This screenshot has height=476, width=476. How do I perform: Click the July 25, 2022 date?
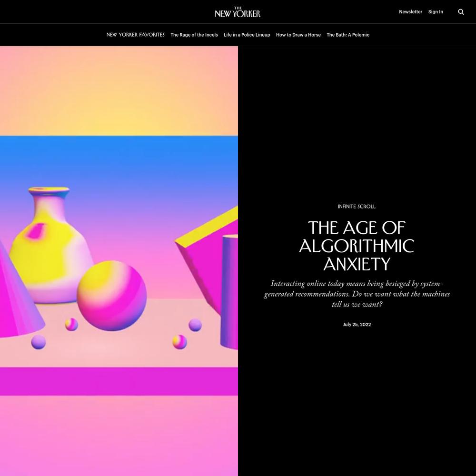(x=357, y=325)
